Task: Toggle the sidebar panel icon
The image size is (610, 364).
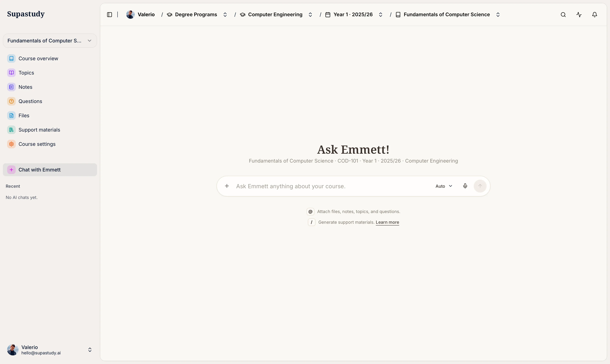Action: 110,15
